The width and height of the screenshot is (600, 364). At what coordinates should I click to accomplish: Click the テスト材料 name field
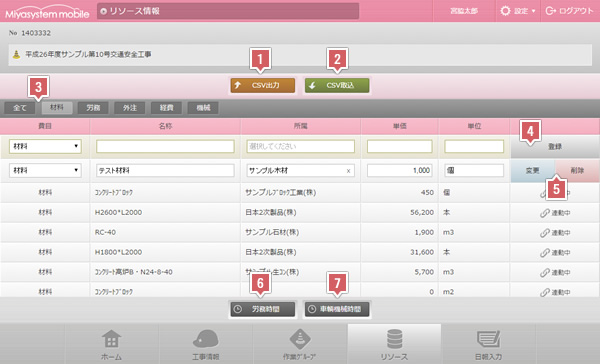tap(165, 171)
